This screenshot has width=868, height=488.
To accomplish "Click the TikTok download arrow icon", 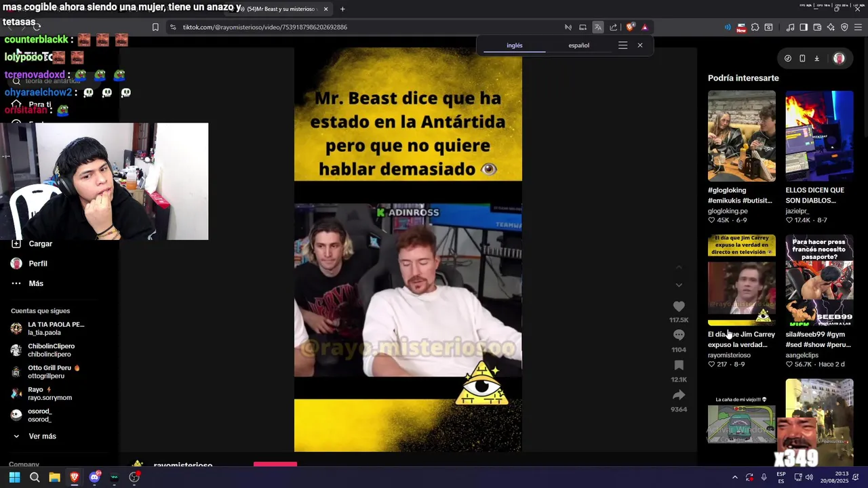I will 816,58.
